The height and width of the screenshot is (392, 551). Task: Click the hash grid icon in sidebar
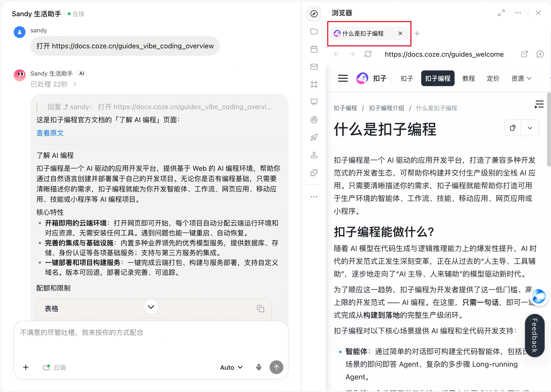(x=314, y=84)
